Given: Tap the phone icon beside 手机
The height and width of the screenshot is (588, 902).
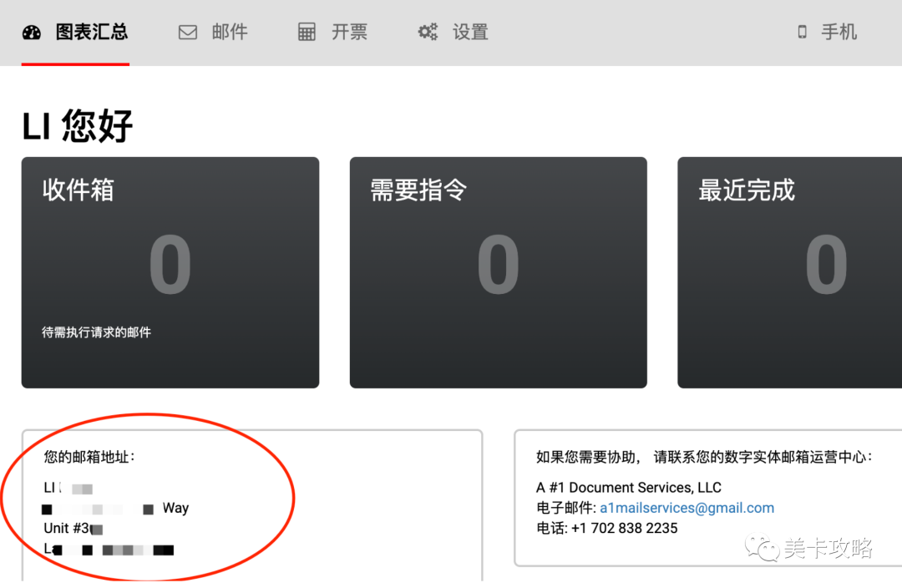Looking at the screenshot, I should click(x=802, y=32).
